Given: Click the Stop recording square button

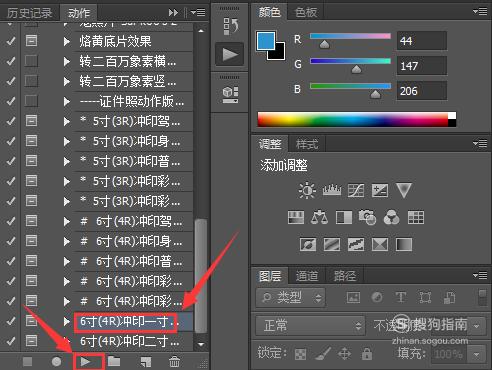Looking at the screenshot, I should click(27, 361).
